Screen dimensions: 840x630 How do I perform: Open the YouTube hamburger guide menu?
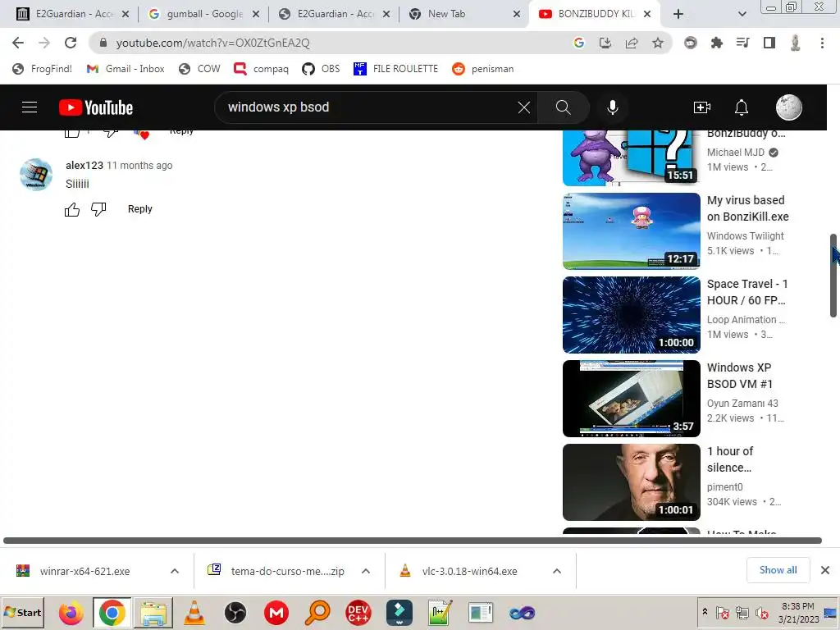(30, 107)
